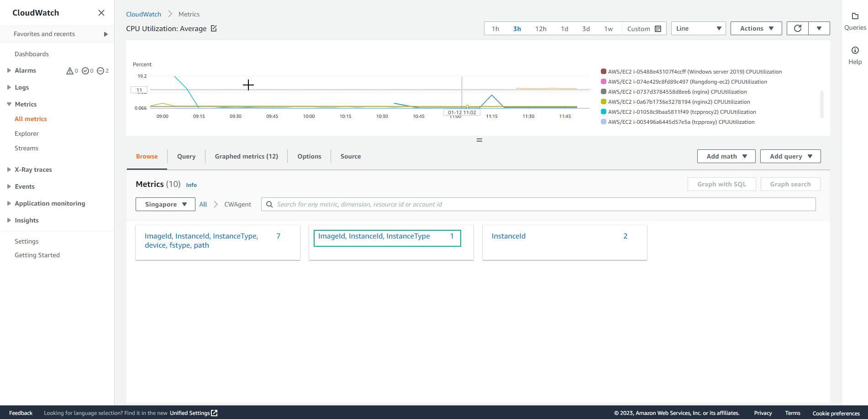868x419 pixels.
Task: Switch to the Source tab
Action: point(351,156)
